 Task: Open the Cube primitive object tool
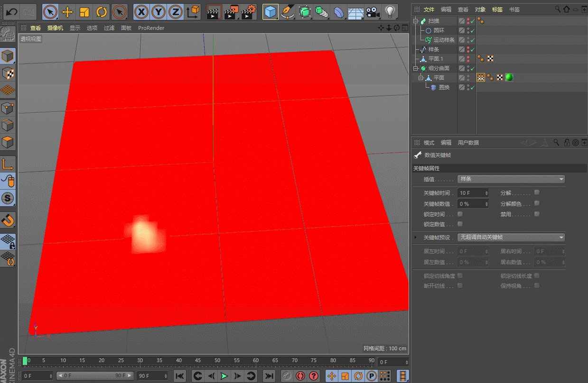coord(271,11)
